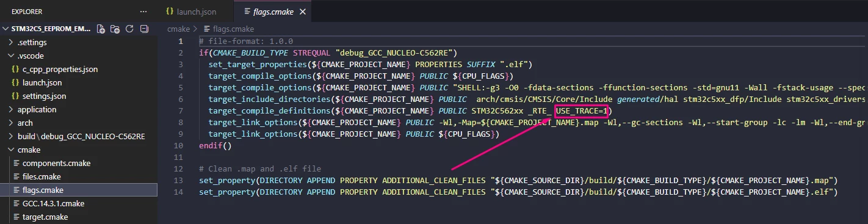This screenshot has width=868, height=224.
Task: Click New File icon in explorer header
Action: pos(101,29)
